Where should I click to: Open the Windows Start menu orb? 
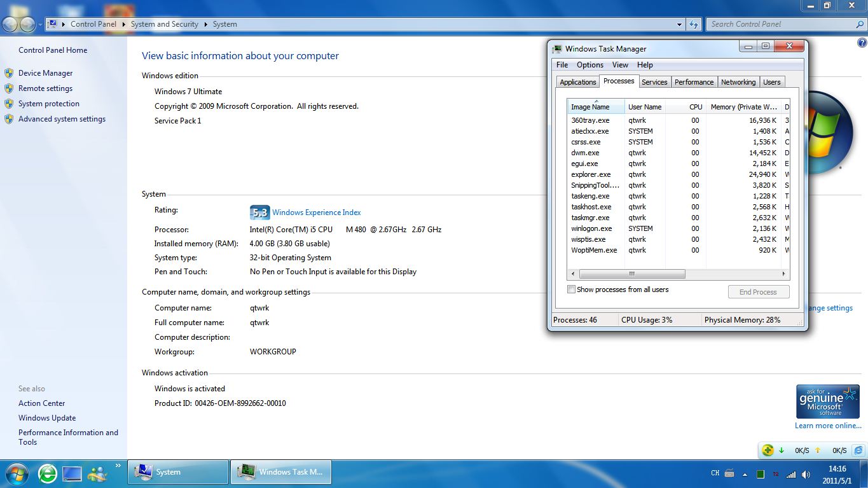17,473
